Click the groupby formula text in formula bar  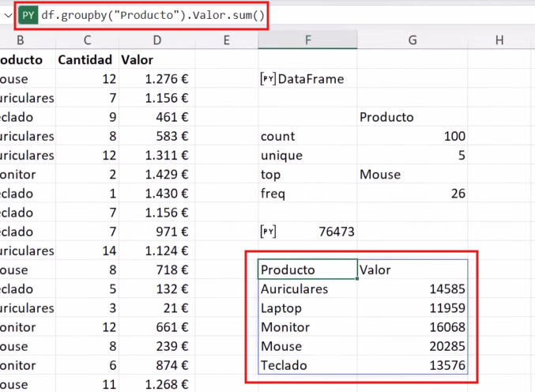point(153,15)
